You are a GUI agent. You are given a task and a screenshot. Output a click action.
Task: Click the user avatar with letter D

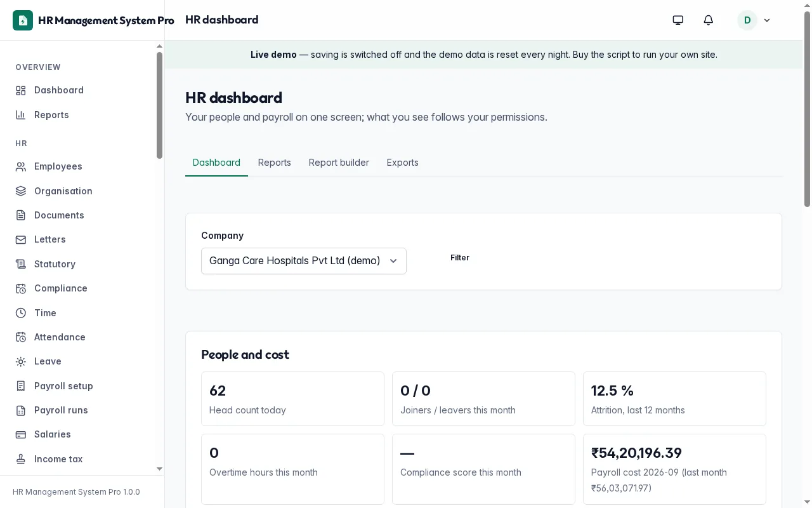coord(747,20)
